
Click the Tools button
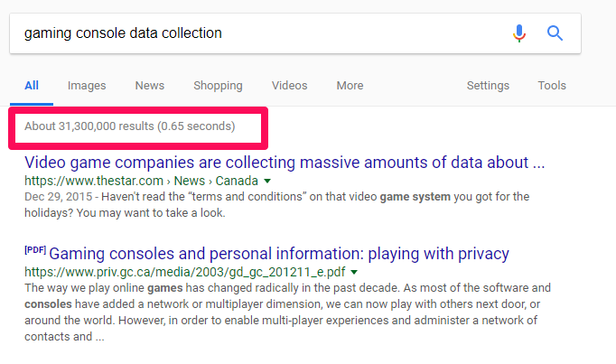(552, 86)
